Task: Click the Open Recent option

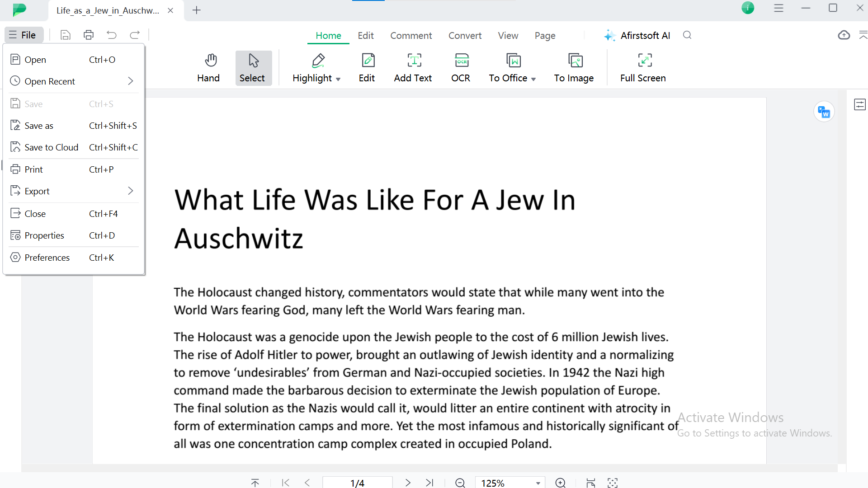Action: click(x=49, y=81)
